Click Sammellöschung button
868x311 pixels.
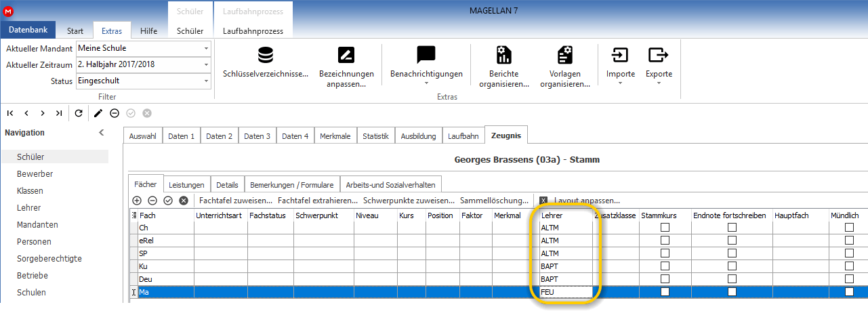tap(494, 201)
